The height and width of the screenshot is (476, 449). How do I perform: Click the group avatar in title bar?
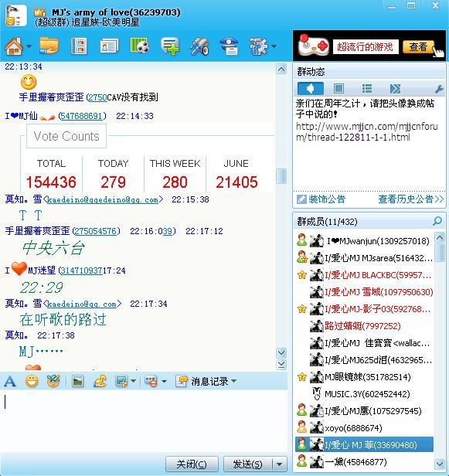pyautogui.click(x=15, y=15)
